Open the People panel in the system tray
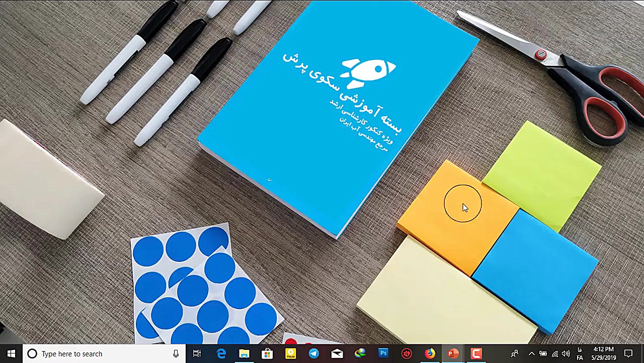644x363 pixels. tap(515, 353)
